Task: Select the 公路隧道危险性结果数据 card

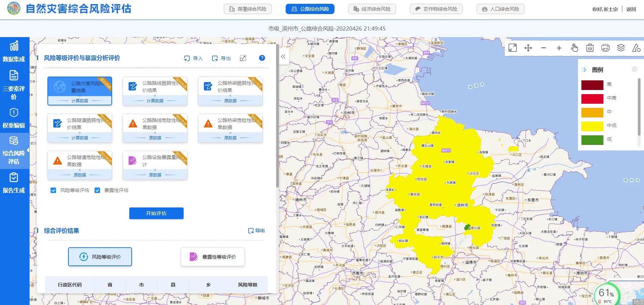Action: (x=80, y=165)
